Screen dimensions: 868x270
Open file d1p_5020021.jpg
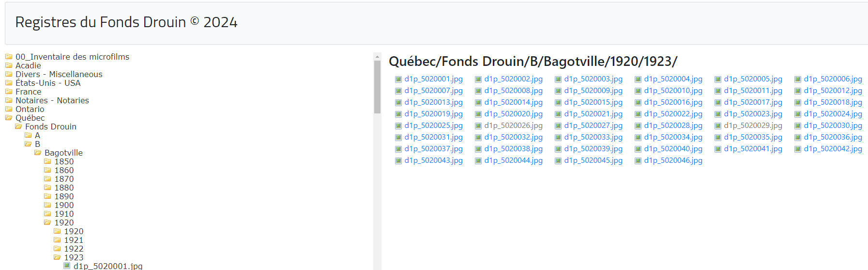click(x=594, y=114)
